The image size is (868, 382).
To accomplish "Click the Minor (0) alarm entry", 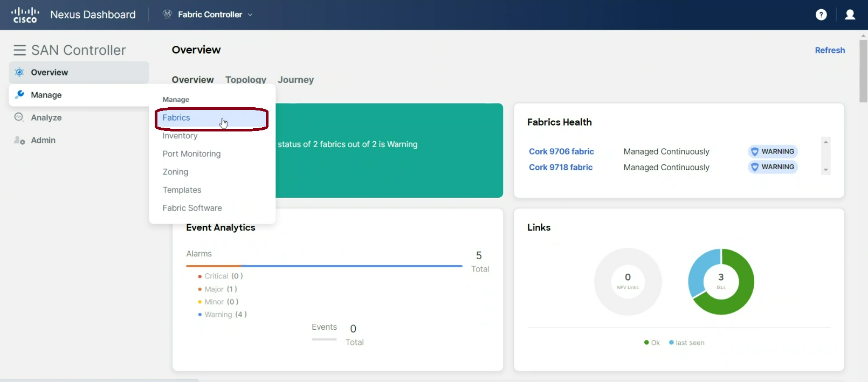I will point(218,302).
